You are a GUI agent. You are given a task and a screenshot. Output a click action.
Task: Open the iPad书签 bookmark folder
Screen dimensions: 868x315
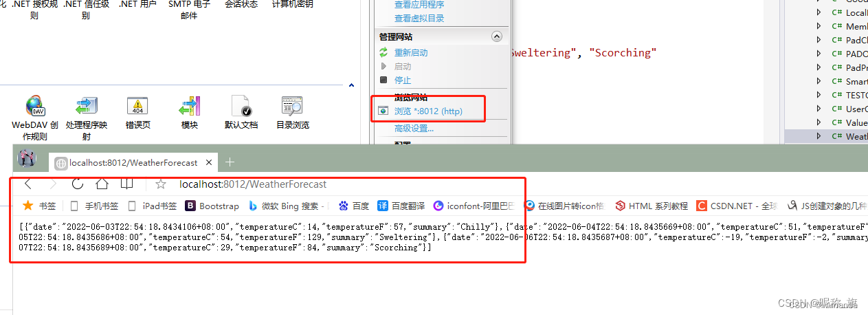[153, 206]
